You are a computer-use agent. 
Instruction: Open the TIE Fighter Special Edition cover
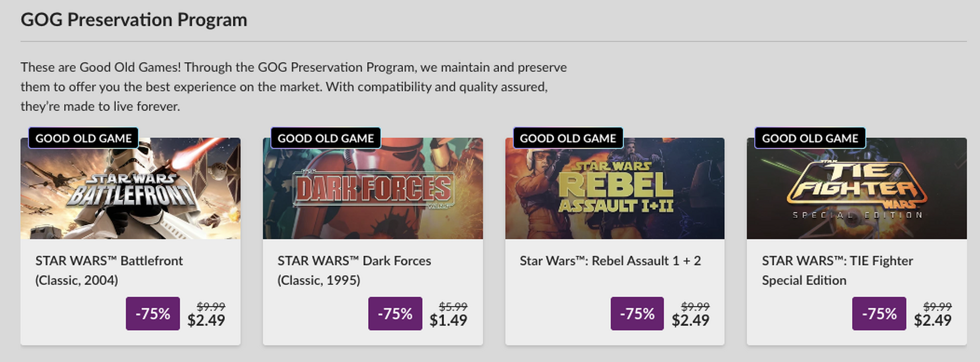(x=856, y=194)
